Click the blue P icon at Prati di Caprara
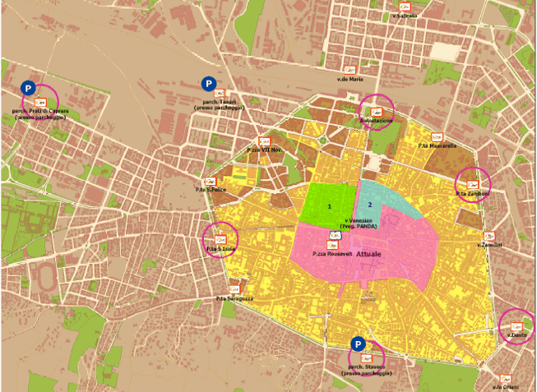537x392 pixels. click(x=27, y=88)
